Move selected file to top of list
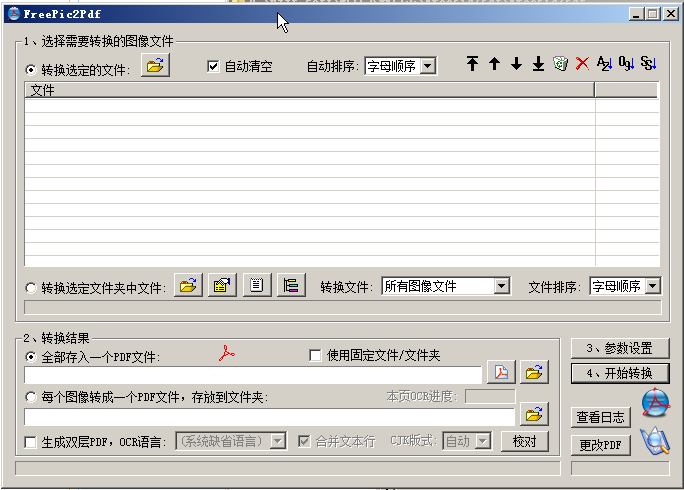The width and height of the screenshot is (684, 490). click(472, 64)
